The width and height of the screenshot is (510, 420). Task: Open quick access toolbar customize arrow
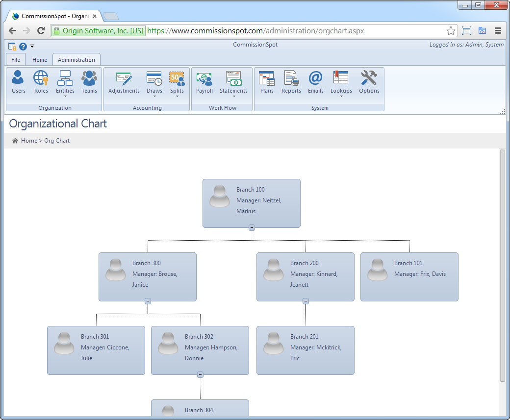(32, 46)
